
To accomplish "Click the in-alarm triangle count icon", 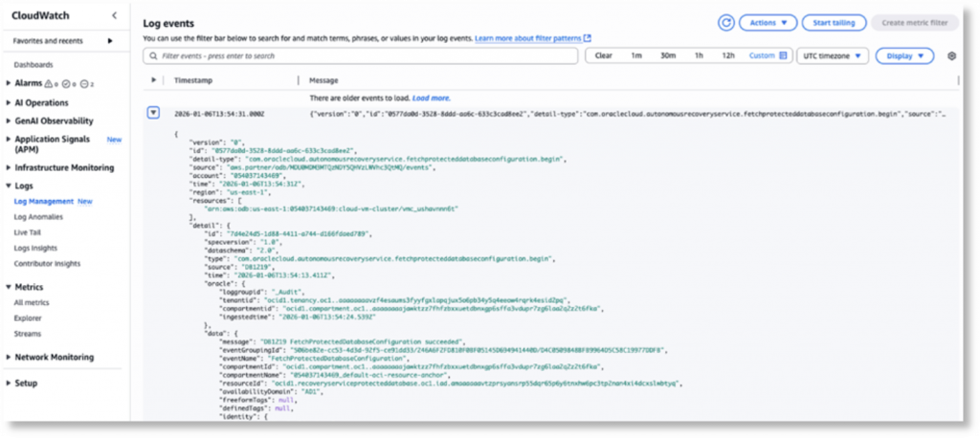I will (49, 83).
